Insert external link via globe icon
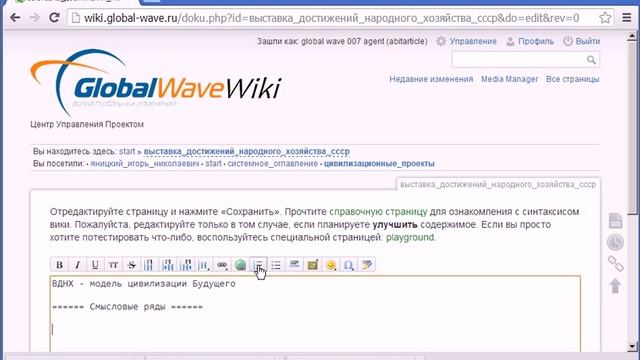This screenshot has width=640, height=360. tap(240, 265)
